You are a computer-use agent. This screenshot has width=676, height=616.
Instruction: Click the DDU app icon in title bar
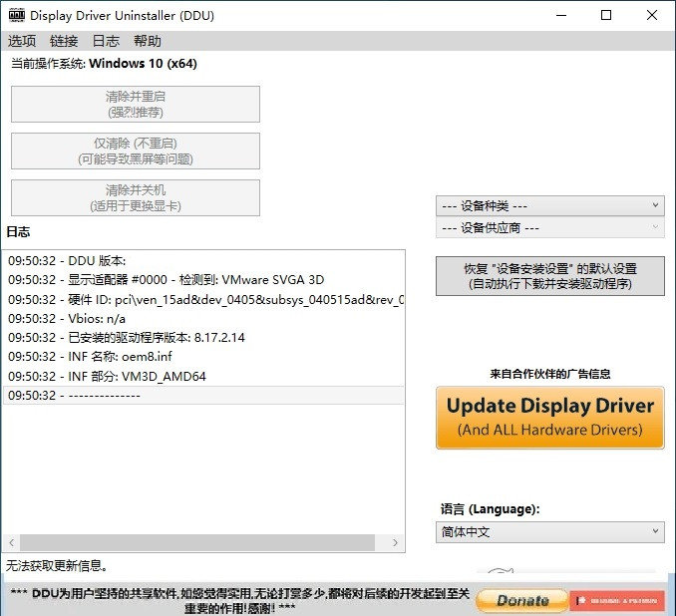[16, 15]
